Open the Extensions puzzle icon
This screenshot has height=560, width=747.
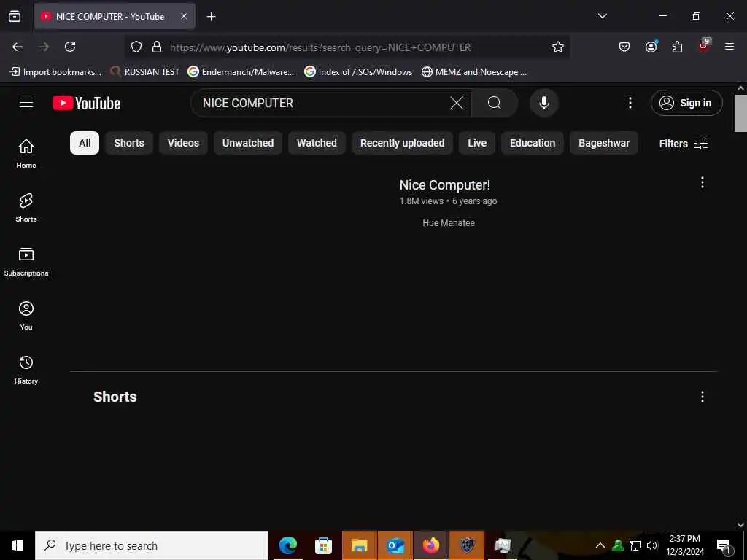point(677,47)
